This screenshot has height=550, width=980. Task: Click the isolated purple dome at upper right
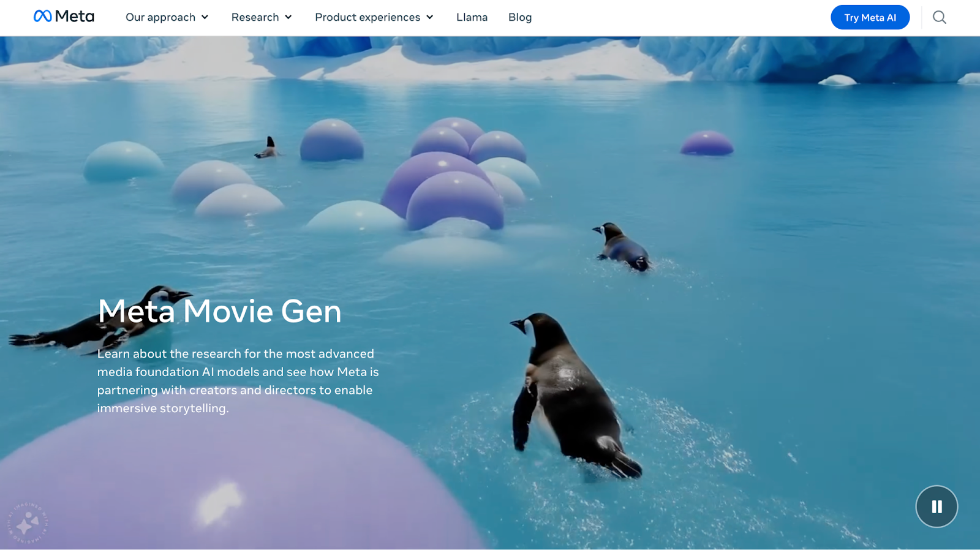pyautogui.click(x=707, y=143)
